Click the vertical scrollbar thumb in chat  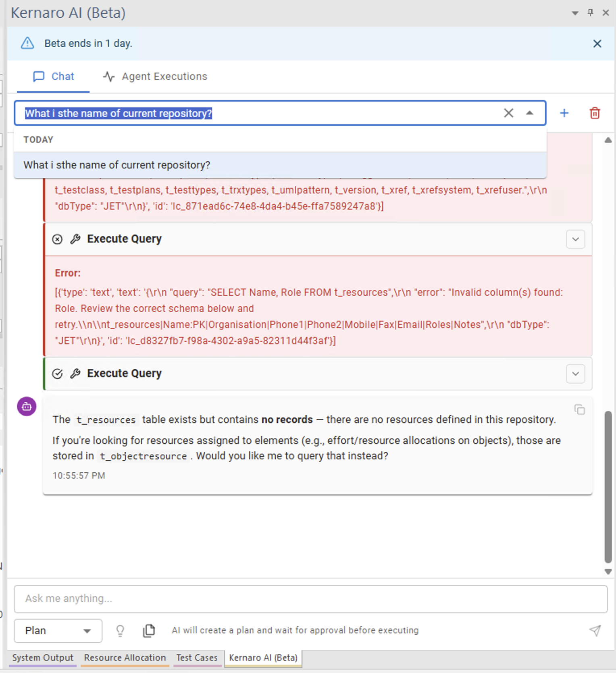click(608, 487)
